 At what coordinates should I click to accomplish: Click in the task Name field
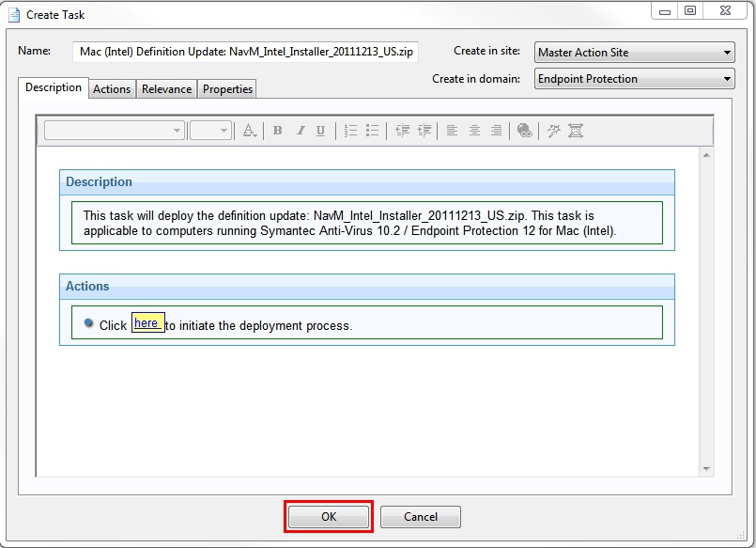pyautogui.click(x=246, y=52)
